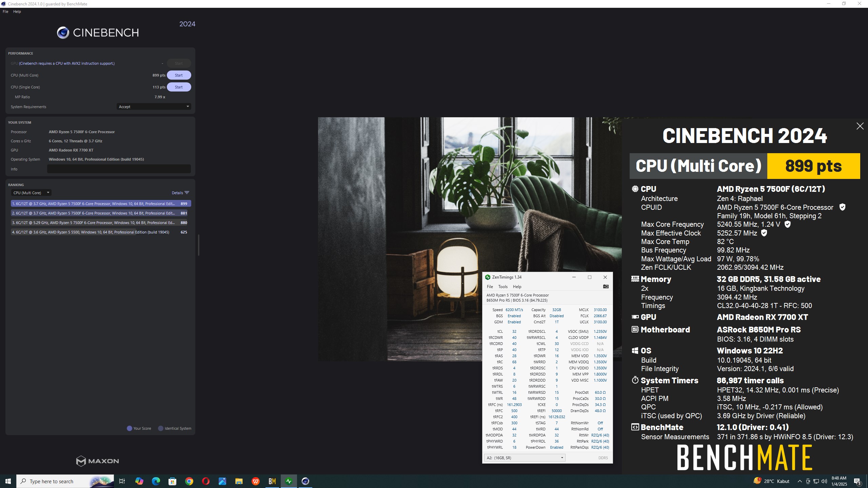Click the Your Score legend dot
Image resolution: width=868 pixels, height=488 pixels.
click(x=129, y=428)
